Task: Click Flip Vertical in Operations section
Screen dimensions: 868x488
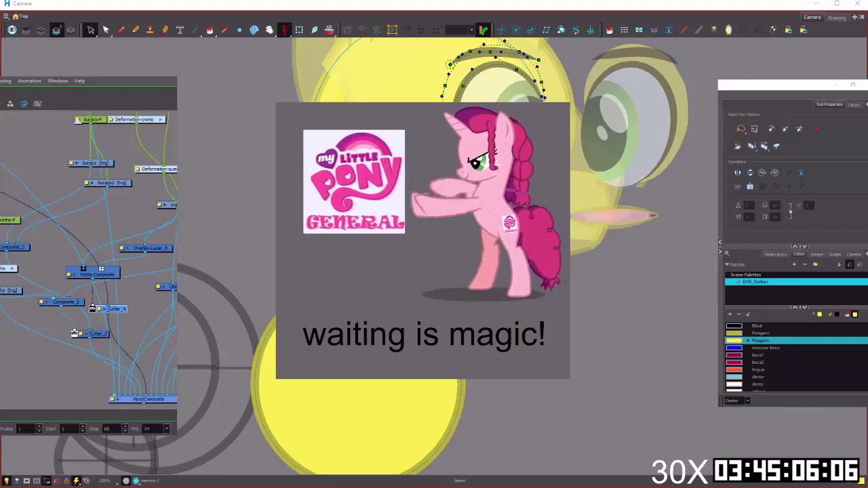Action: tap(750, 173)
